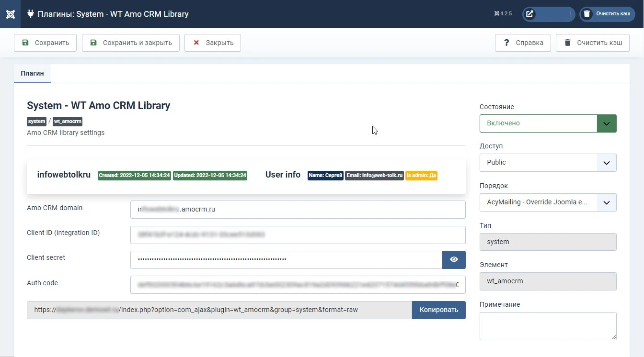
Task: Click the Is admin: Да badge
Action: tap(421, 175)
